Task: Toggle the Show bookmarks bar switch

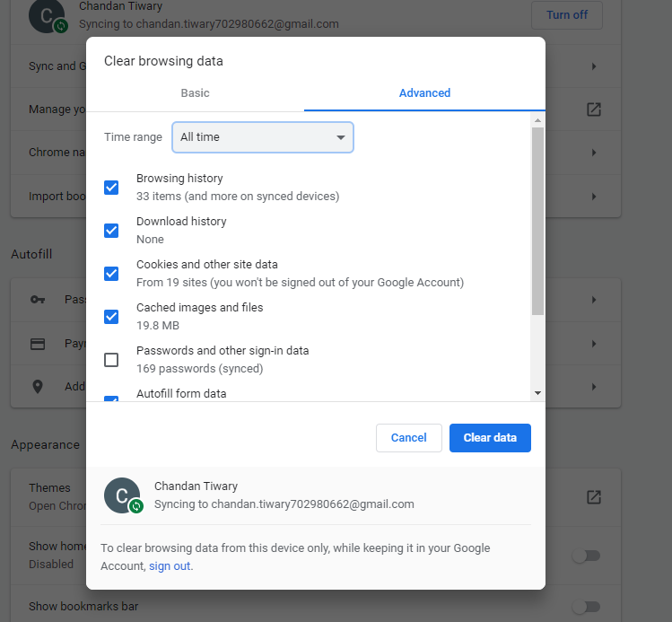Action: click(x=586, y=607)
